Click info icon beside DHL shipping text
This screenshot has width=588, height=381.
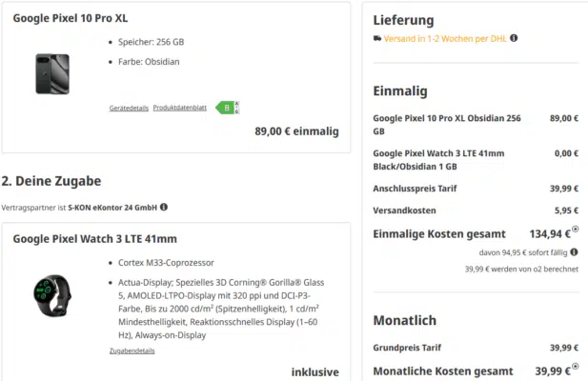click(x=515, y=39)
